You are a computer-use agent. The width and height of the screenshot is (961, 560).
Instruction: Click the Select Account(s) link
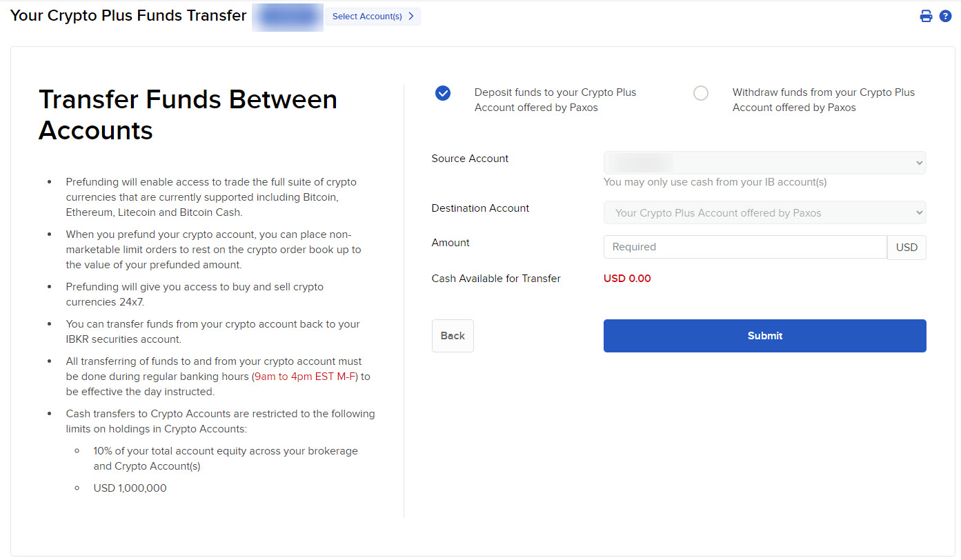367,15
